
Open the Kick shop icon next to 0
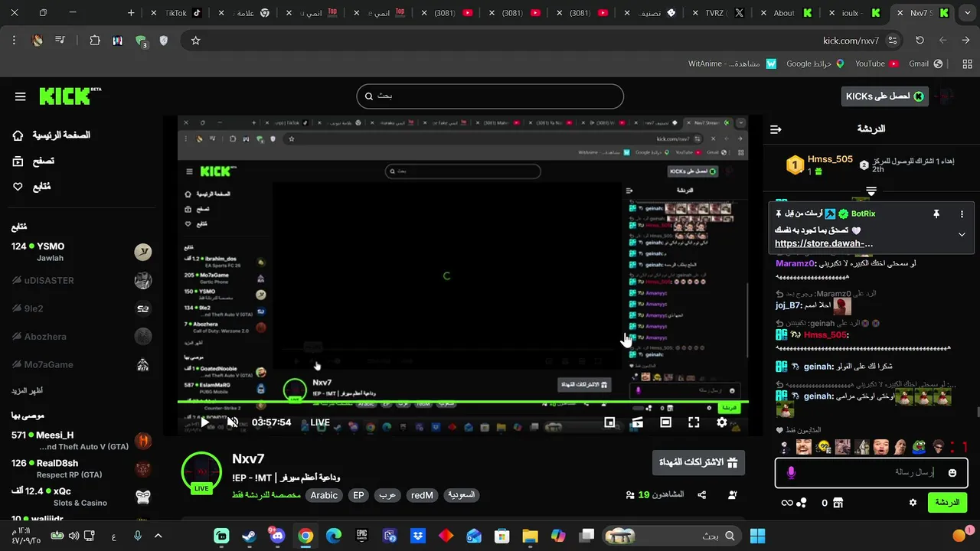click(838, 503)
